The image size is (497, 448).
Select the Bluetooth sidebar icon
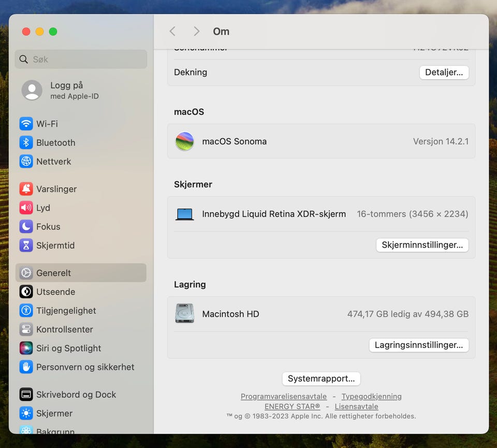point(26,142)
